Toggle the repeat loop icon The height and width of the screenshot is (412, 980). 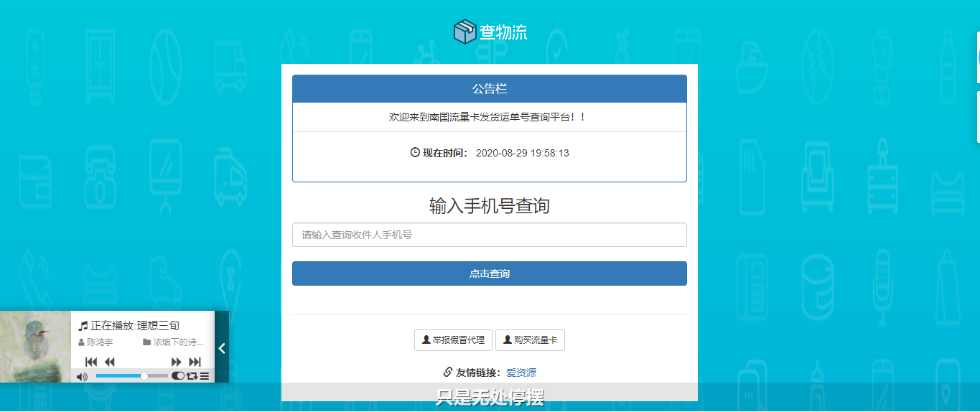click(192, 376)
